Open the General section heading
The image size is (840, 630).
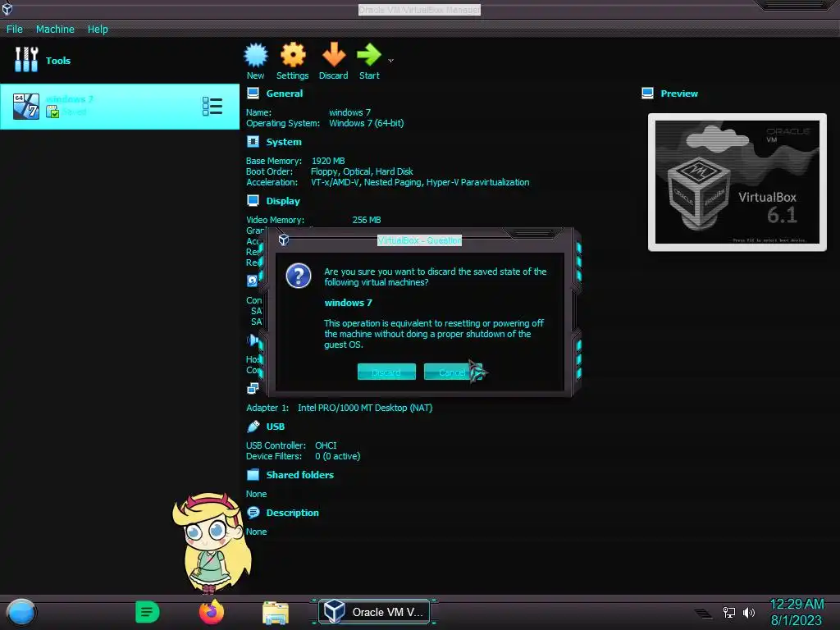pos(285,94)
